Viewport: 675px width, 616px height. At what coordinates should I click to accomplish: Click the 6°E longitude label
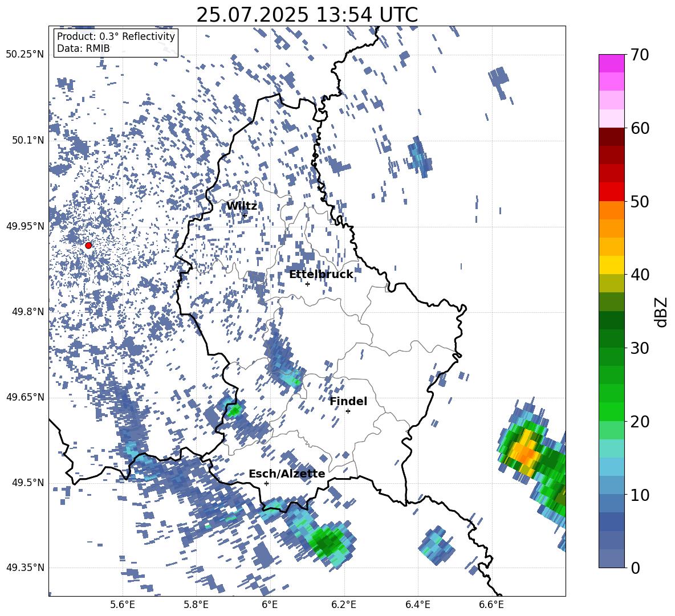click(270, 605)
